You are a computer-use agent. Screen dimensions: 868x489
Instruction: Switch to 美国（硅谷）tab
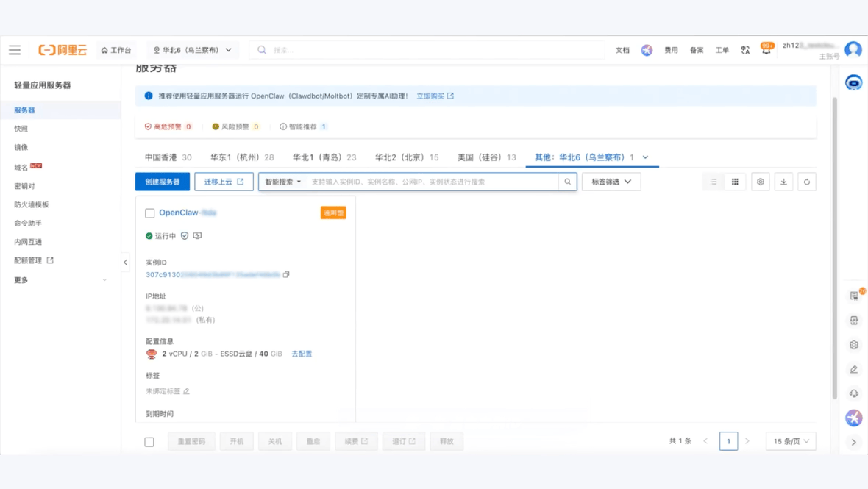tap(486, 157)
